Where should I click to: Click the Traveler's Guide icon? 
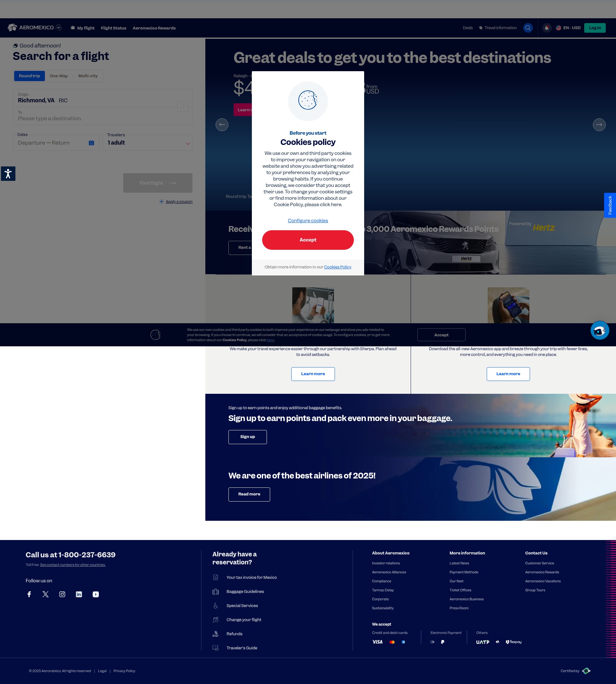coord(216,648)
